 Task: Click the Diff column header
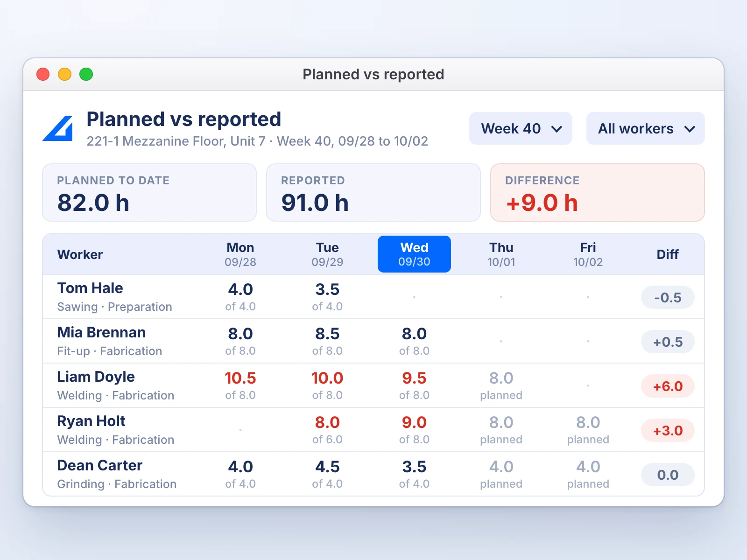click(x=668, y=254)
